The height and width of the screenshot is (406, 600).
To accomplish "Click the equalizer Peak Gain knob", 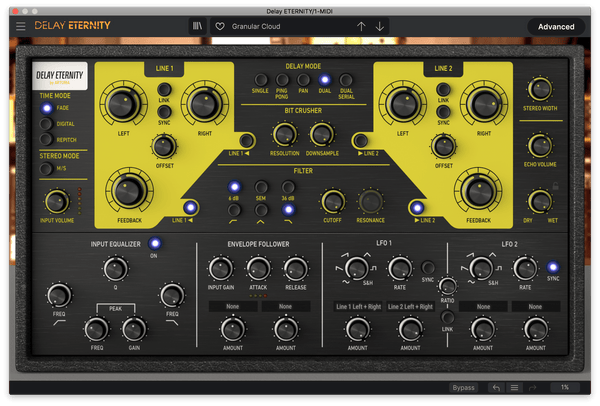I will point(134,329).
